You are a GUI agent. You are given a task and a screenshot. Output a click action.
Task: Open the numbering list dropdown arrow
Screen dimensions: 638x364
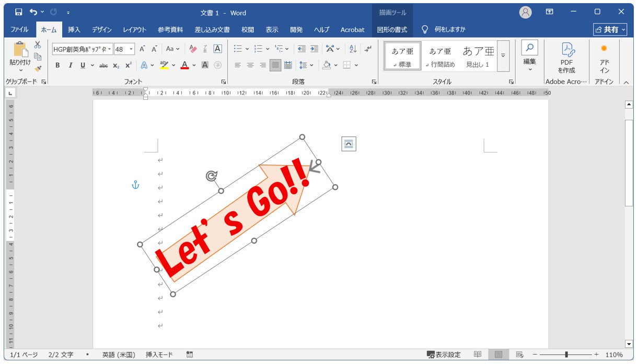pyautogui.click(x=268, y=49)
